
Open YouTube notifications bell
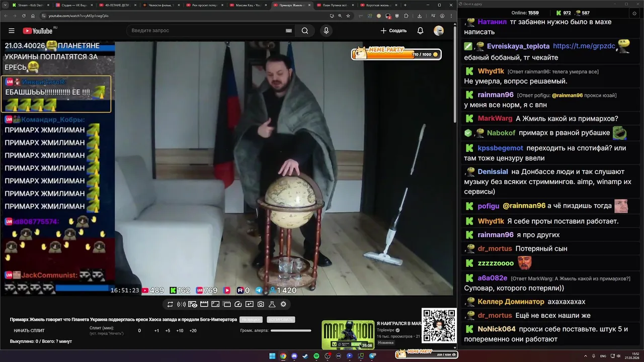420,31
